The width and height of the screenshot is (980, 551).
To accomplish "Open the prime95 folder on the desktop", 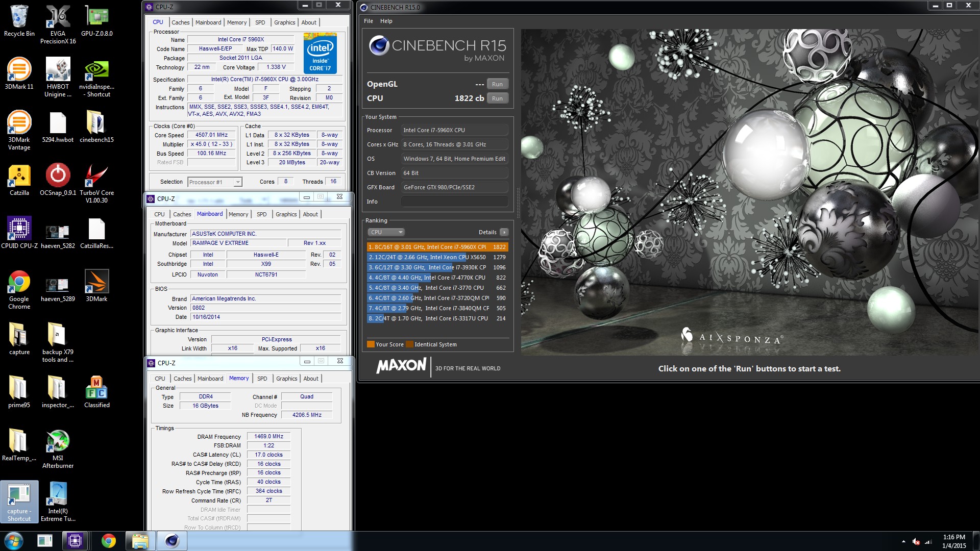I will click(x=19, y=392).
